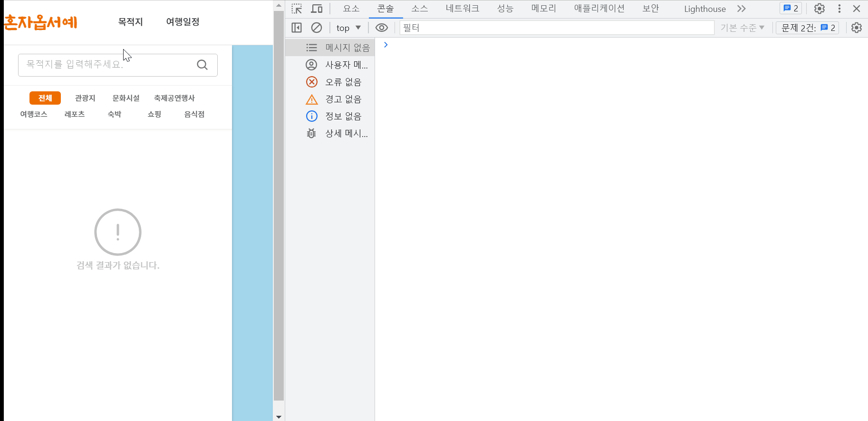Select the 콘솔 tab
Viewport: 868px width, 421px height.
(x=386, y=9)
